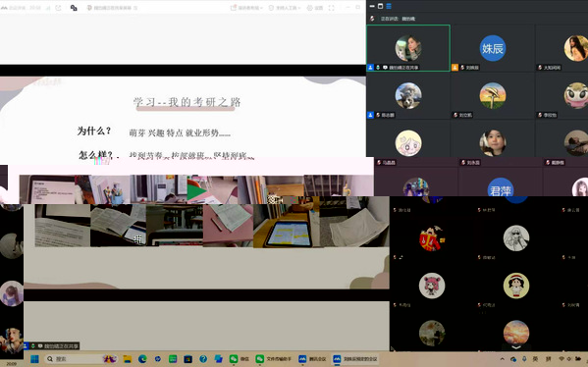
Task: Select the single-window layout icon in participant panel
Action: pos(380,6)
